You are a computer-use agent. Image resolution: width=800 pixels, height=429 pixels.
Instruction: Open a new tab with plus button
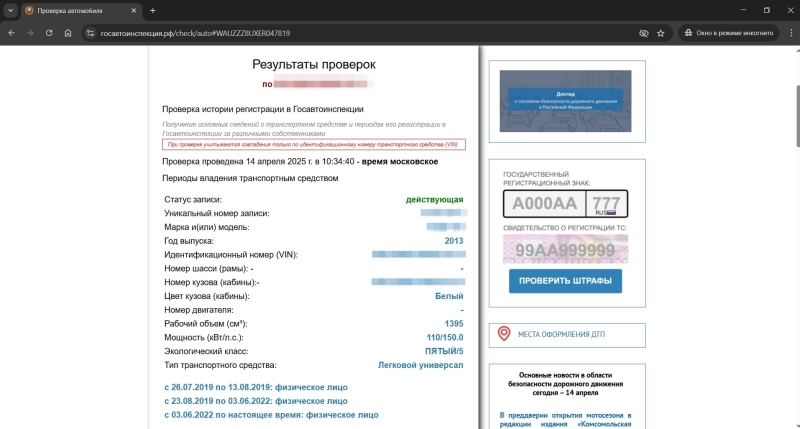pos(153,10)
